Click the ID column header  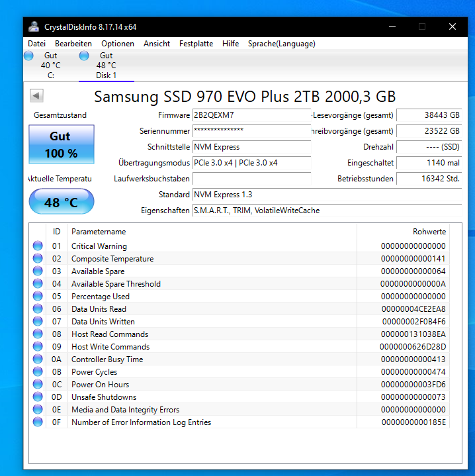(x=57, y=232)
